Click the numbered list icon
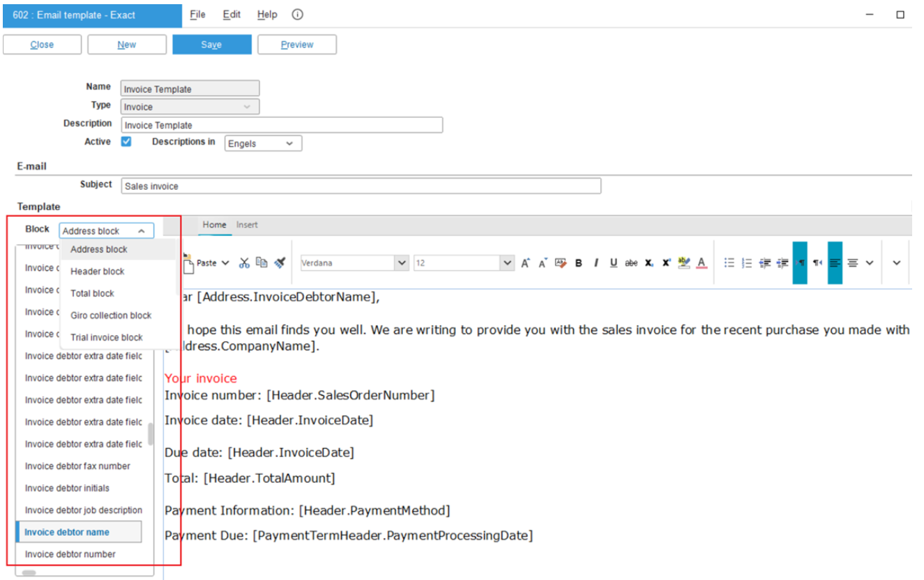Viewport: 924px width, 580px height. point(747,263)
